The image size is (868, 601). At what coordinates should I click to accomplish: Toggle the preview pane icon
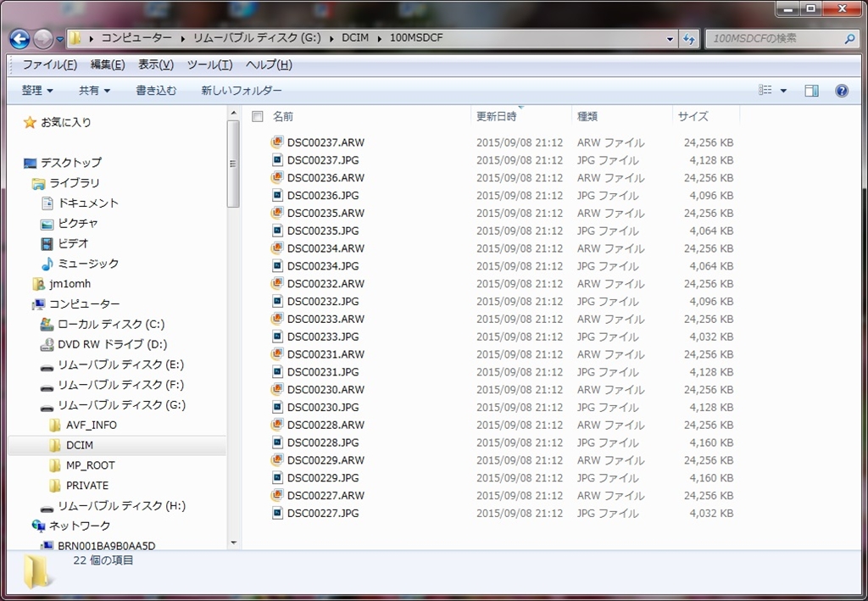coord(811,90)
